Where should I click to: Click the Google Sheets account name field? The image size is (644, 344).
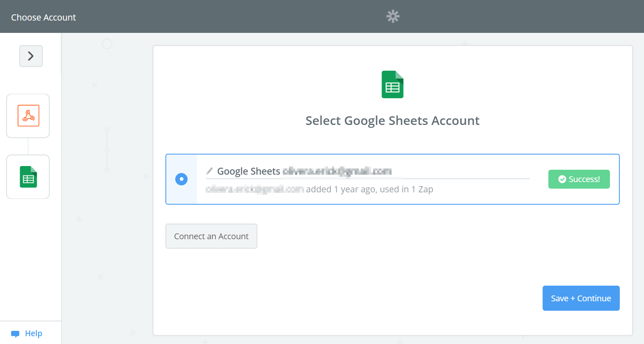368,171
